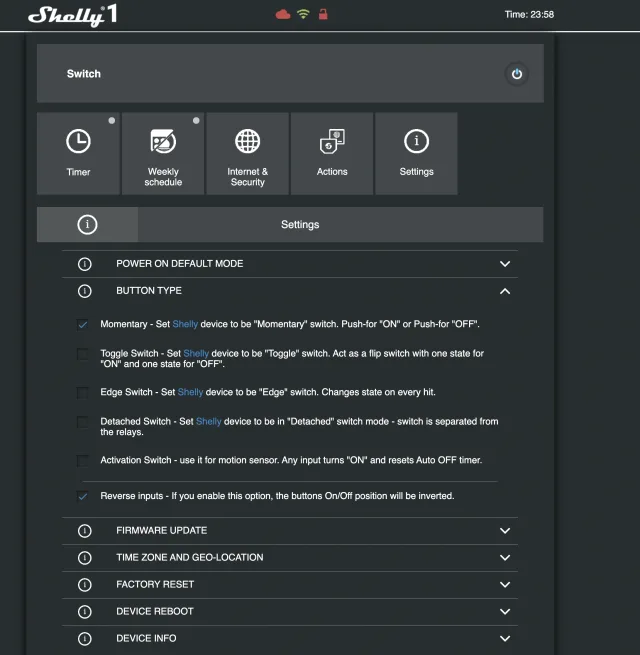Click the DEVICE INFO heading
The image size is (640, 655).
(146, 638)
